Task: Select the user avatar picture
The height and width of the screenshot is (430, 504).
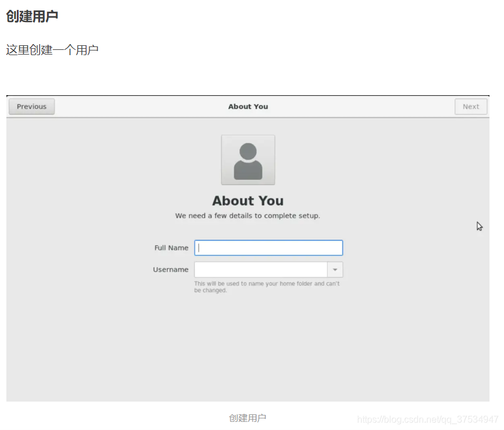Action: [248, 160]
